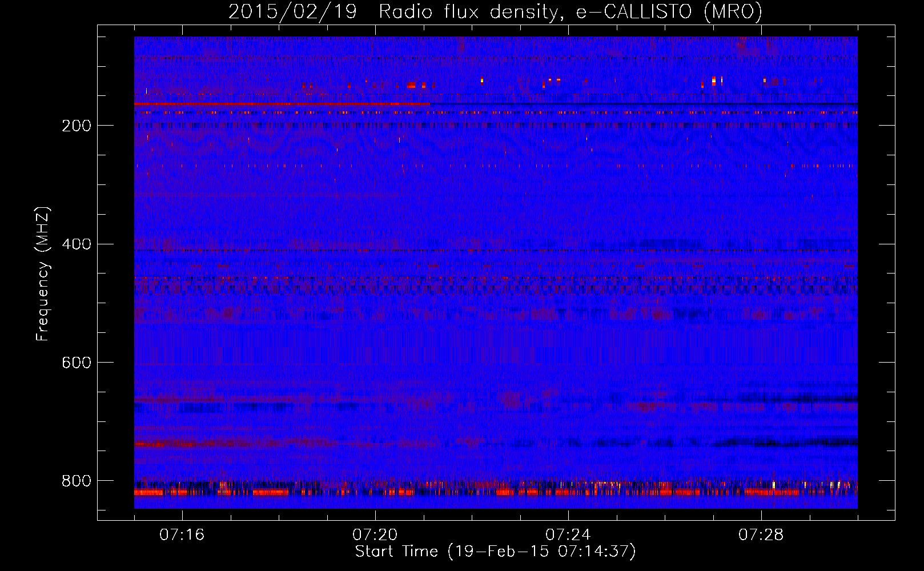Select the 600 frequency axis label

click(x=77, y=363)
